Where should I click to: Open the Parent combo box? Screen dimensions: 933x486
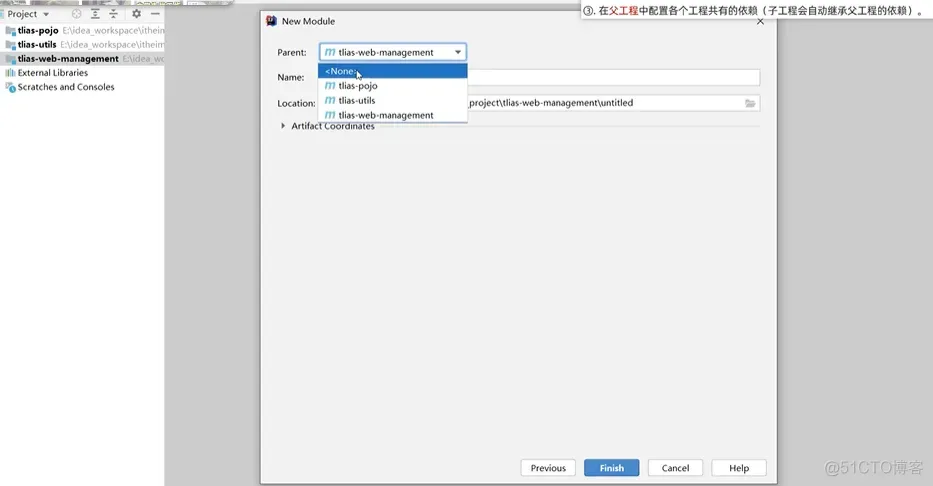[x=393, y=52]
